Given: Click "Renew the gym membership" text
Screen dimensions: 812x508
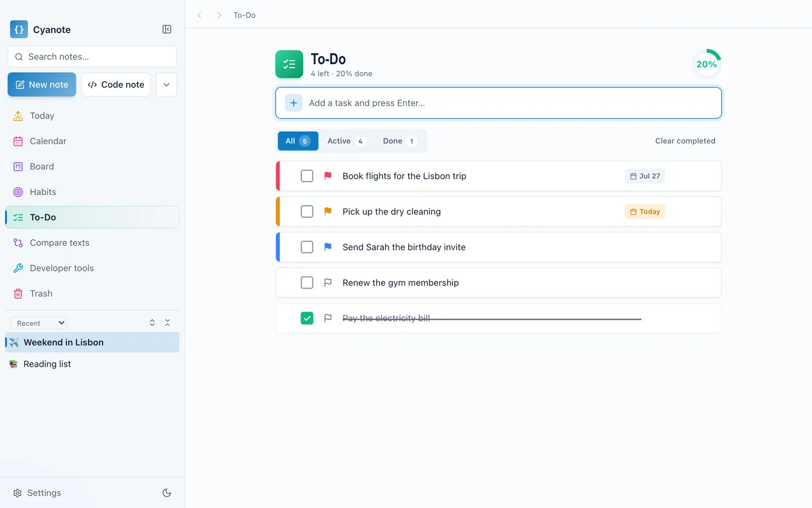Looking at the screenshot, I should pos(401,283).
